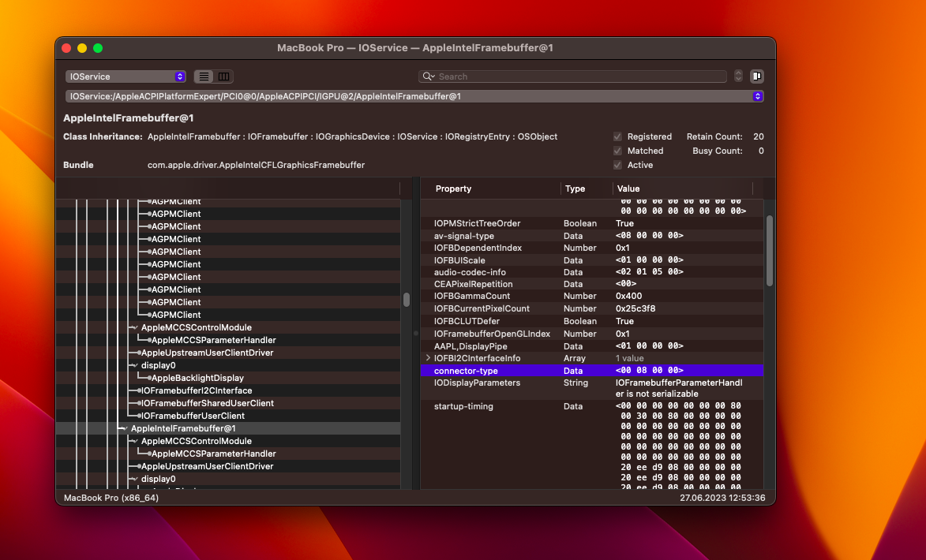The width and height of the screenshot is (926, 560).
Task: Toggle the Matched checkbox
Action: click(617, 151)
